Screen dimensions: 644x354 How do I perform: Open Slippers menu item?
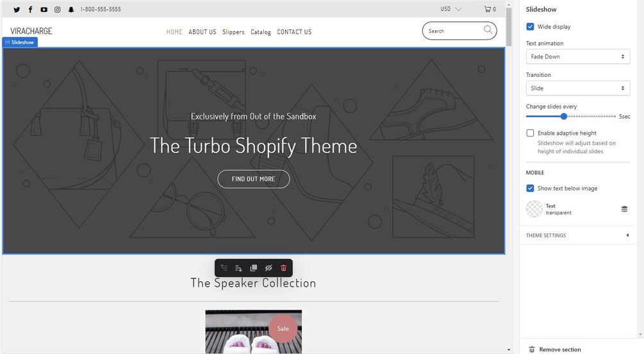pos(233,31)
